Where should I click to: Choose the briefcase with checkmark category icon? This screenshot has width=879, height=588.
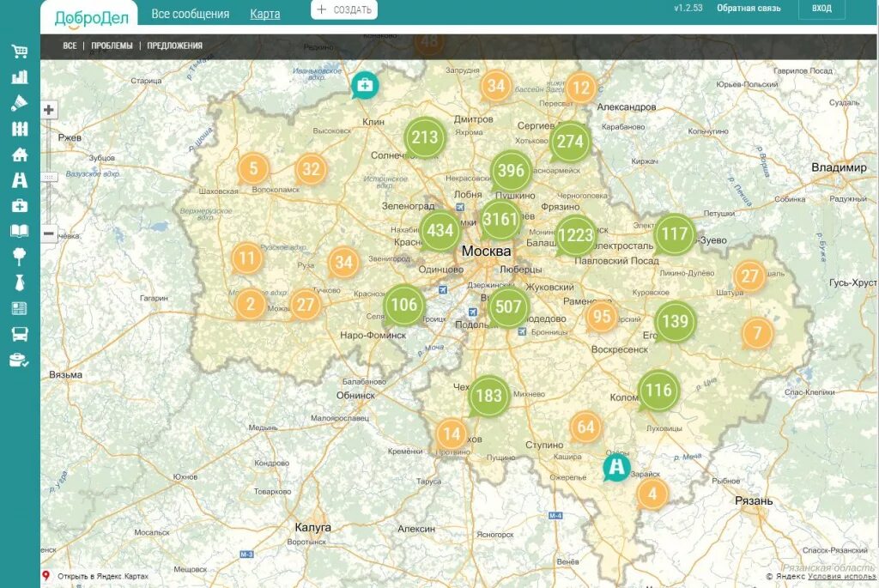tap(20, 360)
